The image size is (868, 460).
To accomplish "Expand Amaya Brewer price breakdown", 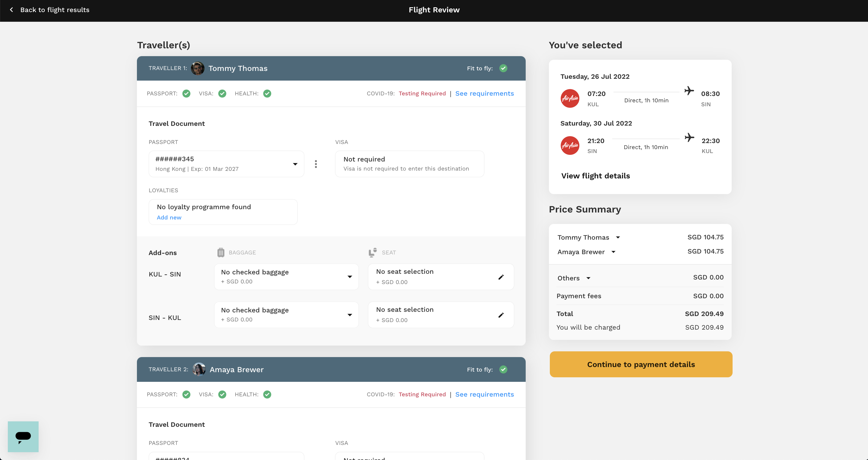I will click(613, 252).
